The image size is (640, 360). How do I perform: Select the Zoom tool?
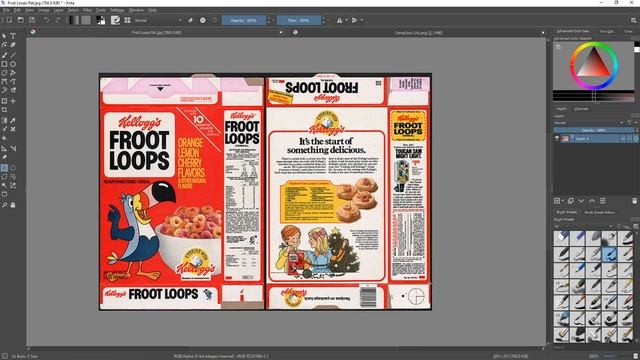[4, 205]
